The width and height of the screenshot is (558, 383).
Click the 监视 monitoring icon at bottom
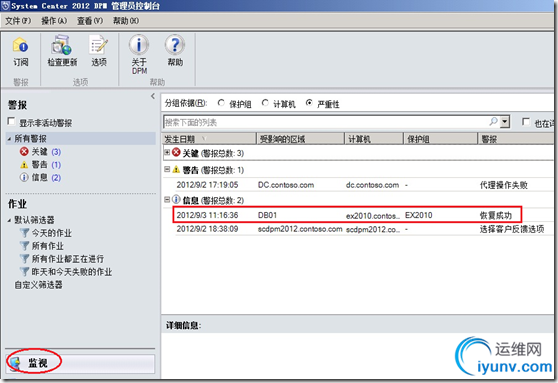pyautogui.click(x=15, y=363)
